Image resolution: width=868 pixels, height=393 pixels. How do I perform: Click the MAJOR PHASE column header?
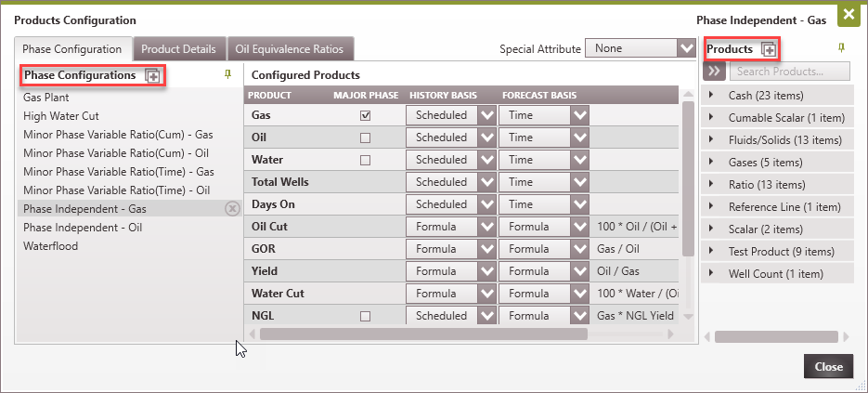366,95
